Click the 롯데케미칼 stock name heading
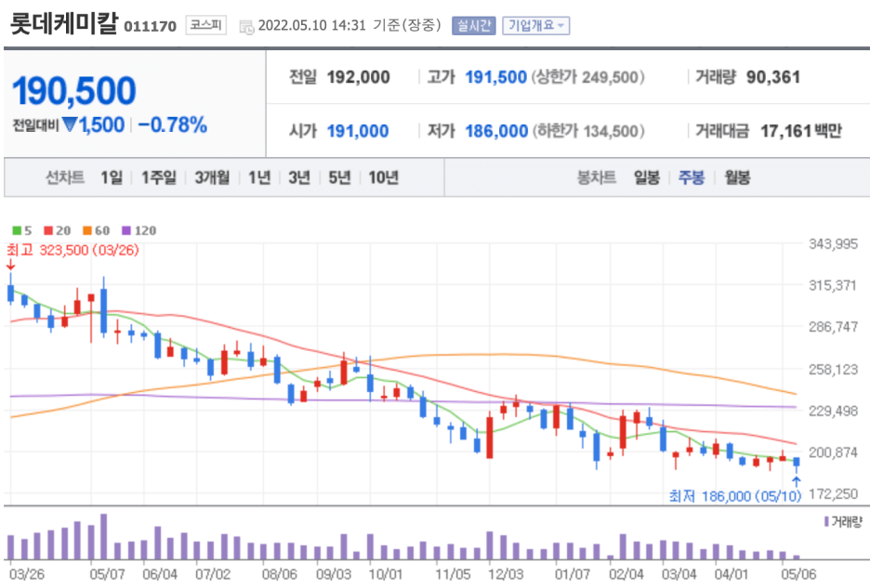The height and width of the screenshot is (588, 870). [64, 24]
